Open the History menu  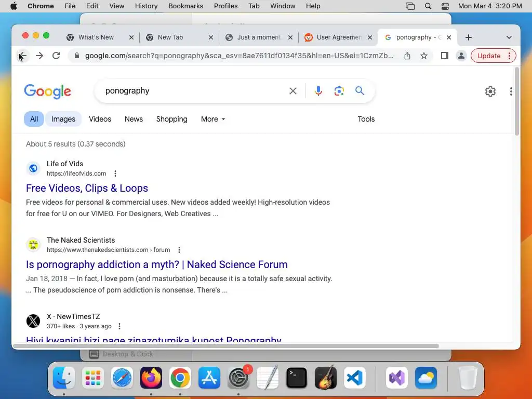146,6
